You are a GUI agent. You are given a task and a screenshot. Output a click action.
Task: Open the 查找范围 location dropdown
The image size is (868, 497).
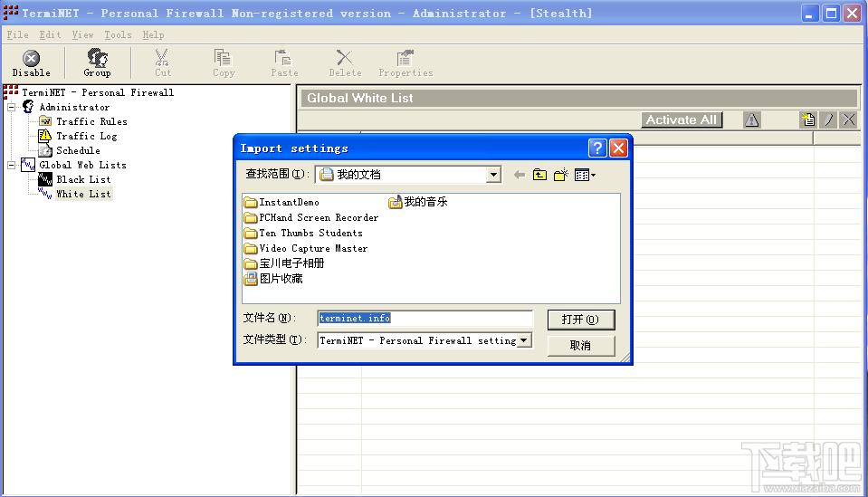coord(493,175)
